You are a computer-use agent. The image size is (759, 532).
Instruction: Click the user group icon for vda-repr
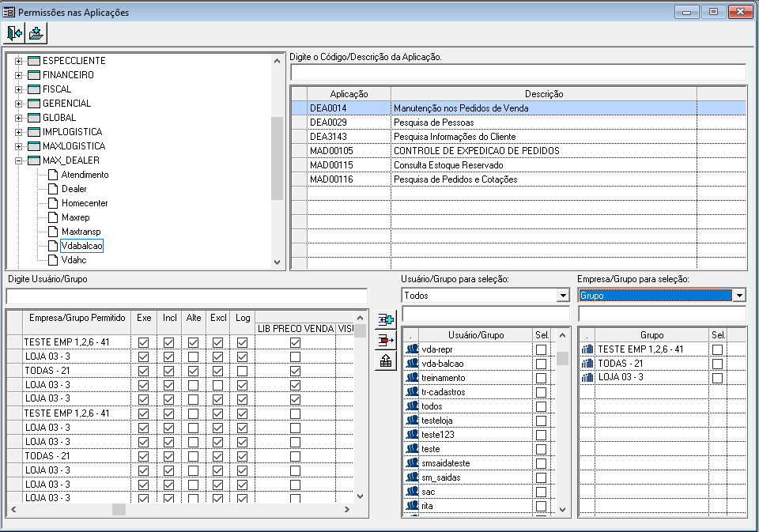point(412,349)
